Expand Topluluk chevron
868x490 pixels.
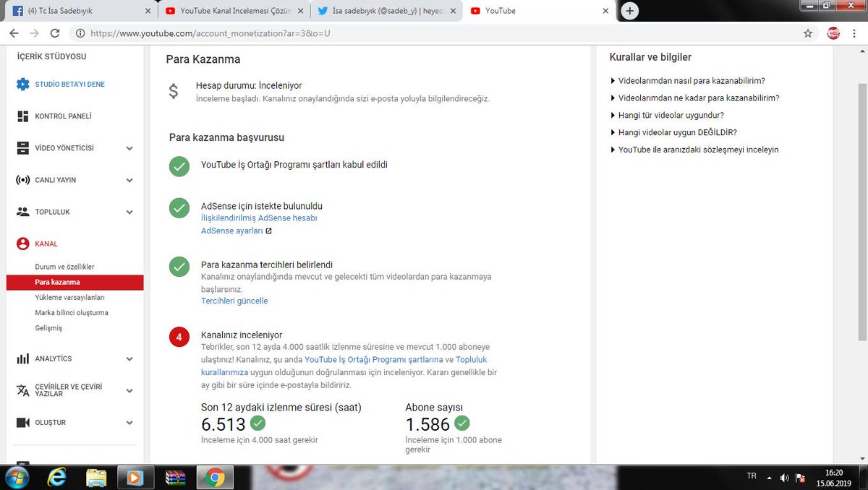point(129,212)
